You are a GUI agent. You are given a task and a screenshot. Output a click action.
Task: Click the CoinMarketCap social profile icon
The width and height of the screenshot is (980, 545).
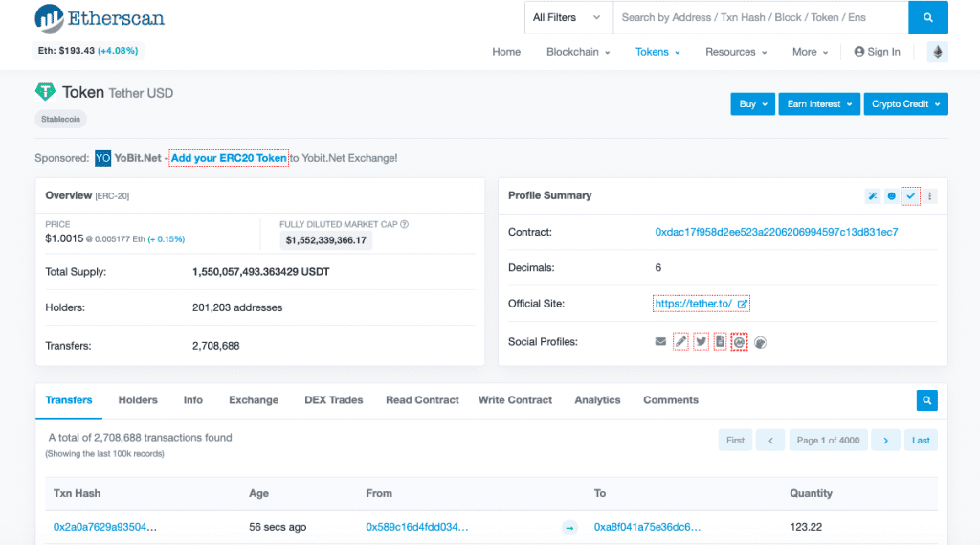[740, 342]
